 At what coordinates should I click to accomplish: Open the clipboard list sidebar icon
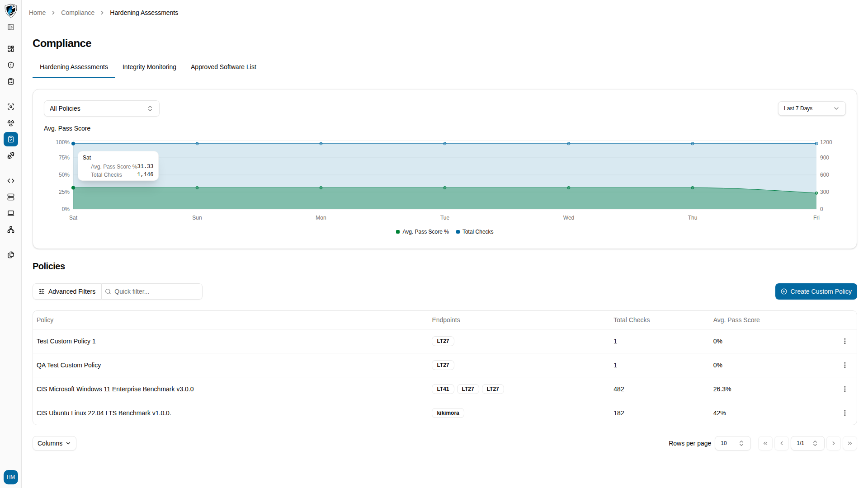(x=11, y=81)
